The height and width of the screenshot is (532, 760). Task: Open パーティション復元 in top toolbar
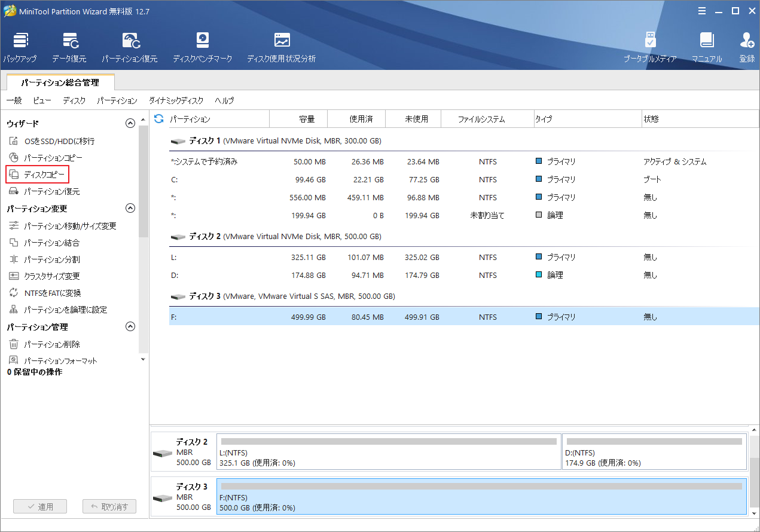[x=129, y=48]
